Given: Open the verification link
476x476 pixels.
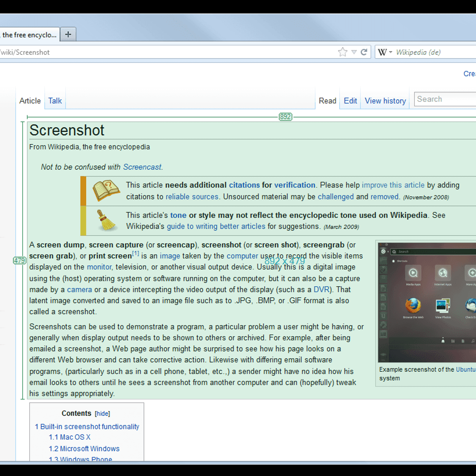Looking at the screenshot, I should click(295, 185).
